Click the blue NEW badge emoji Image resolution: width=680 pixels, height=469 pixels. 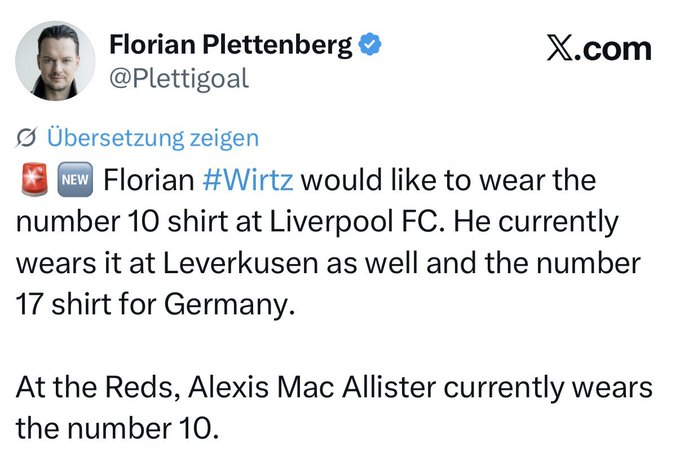pos(75,180)
